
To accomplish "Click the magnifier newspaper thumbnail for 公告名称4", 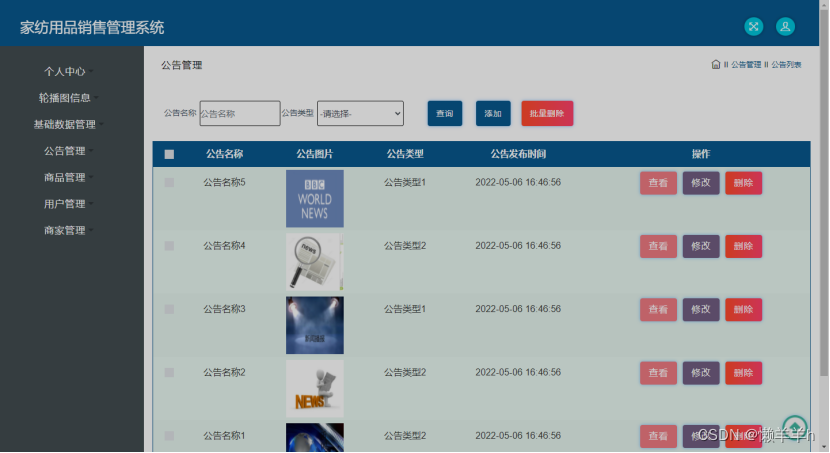I will click(x=314, y=262).
